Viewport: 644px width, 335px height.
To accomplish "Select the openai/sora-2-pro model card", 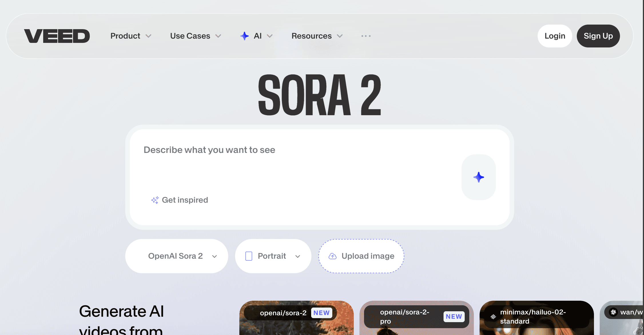I will (x=417, y=318).
